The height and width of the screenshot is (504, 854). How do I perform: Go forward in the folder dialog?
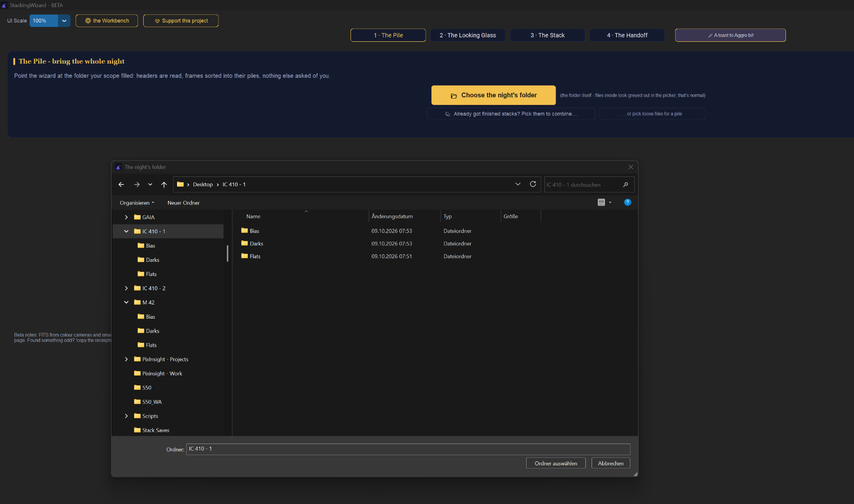pos(137,184)
